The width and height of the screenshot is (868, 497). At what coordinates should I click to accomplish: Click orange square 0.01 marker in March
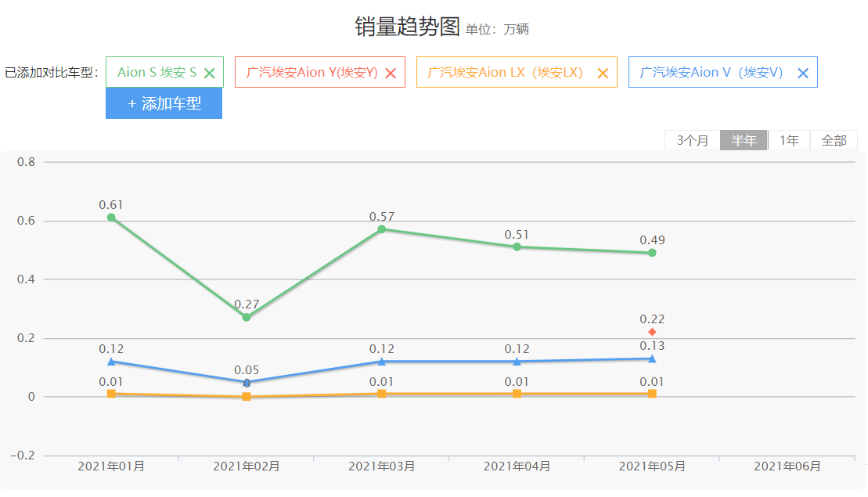382,394
